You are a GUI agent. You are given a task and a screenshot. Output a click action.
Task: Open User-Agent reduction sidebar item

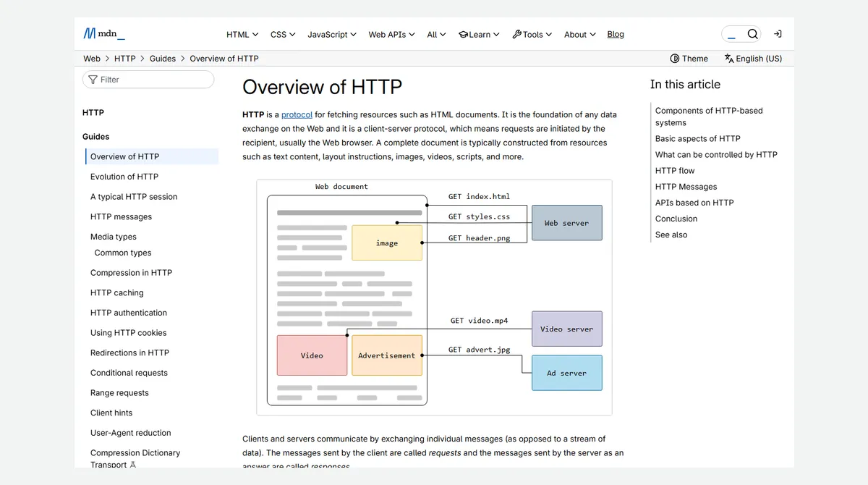pyautogui.click(x=131, y=433)
